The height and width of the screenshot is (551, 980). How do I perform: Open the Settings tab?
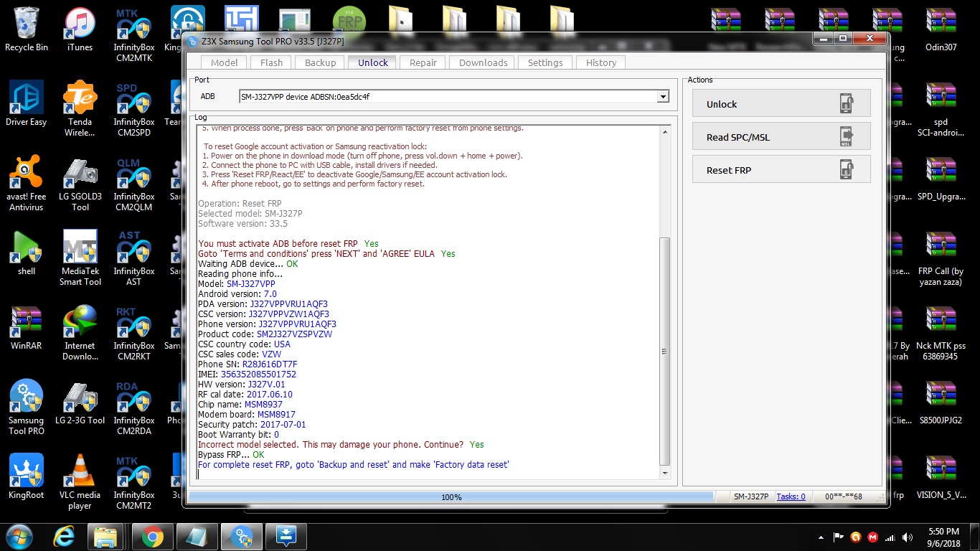tap(545, 62)
